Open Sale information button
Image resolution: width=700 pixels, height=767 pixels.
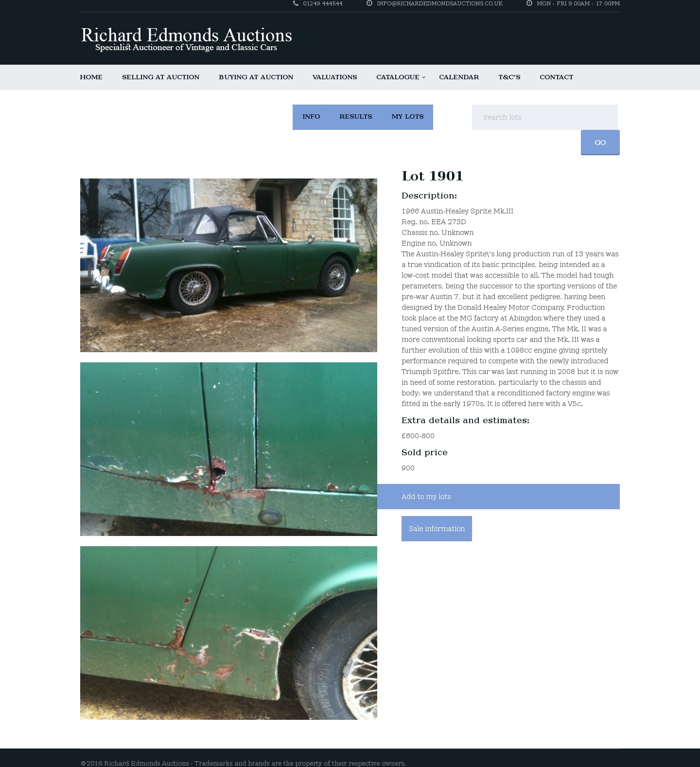coord(437,529)
